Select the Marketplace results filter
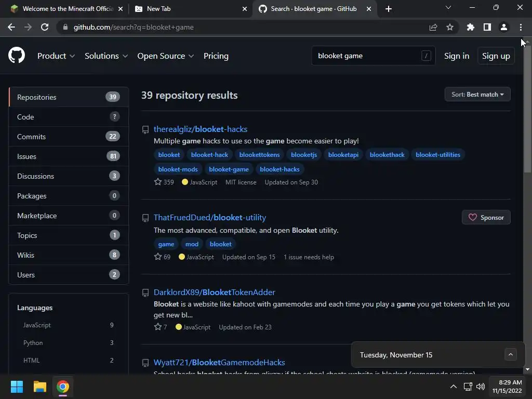The height and width of the screenshot is (399, 532). pyautogui.click(x=69, y=216)
